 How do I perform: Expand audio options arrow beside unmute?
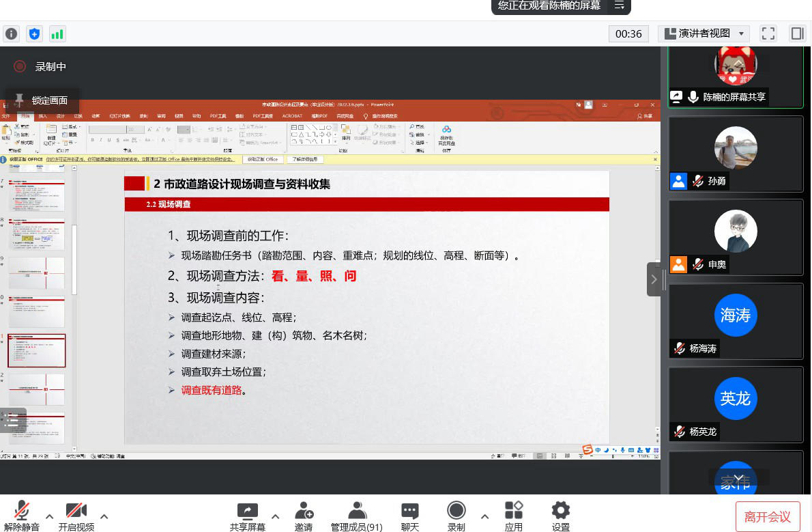(49, 516)
